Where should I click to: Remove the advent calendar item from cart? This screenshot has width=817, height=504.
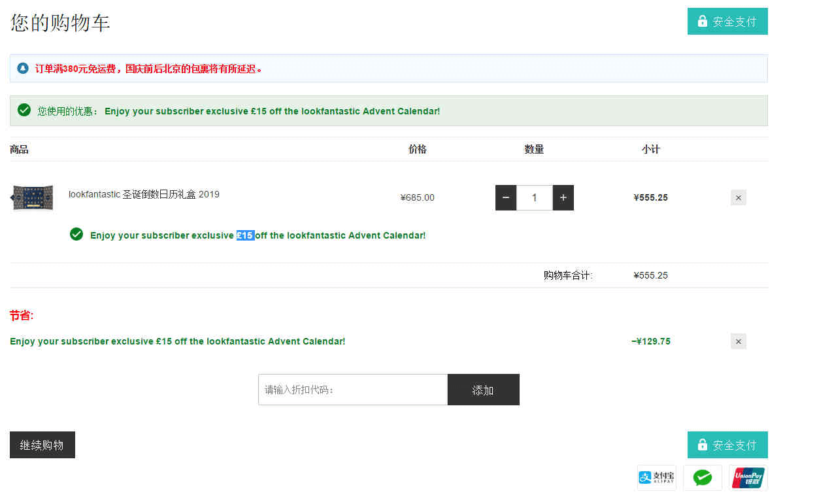click(x=739, y=197)
